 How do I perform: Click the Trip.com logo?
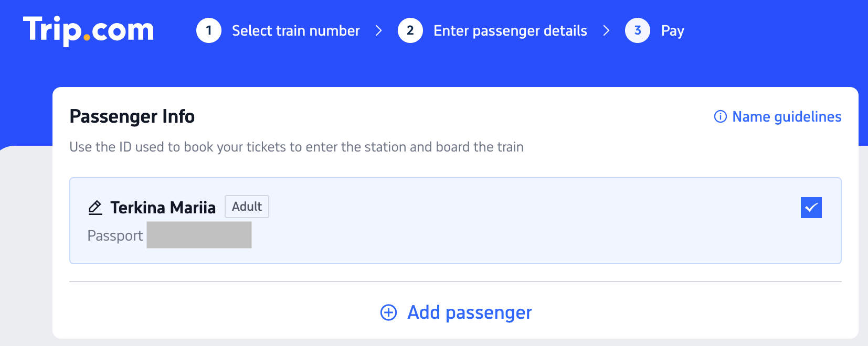(89, 30)
